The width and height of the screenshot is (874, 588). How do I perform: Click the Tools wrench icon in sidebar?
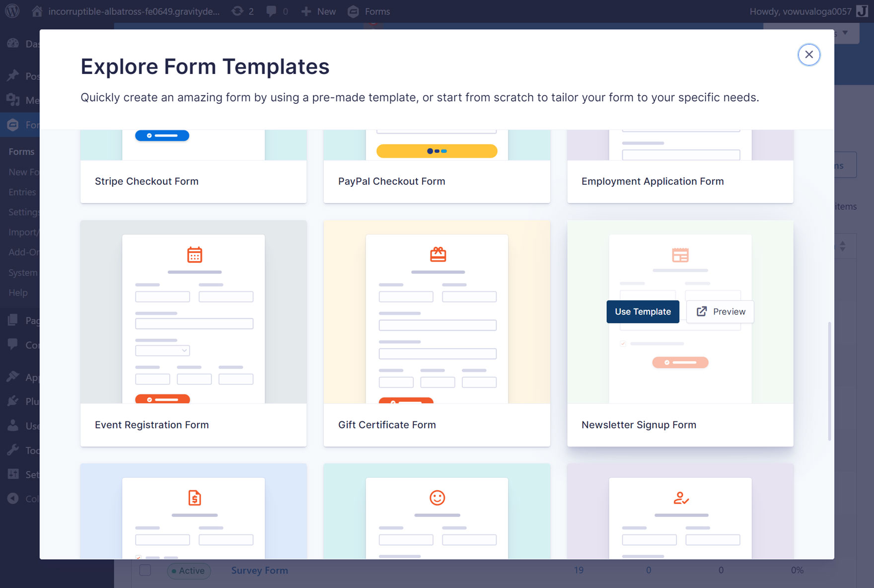[13, 450]
